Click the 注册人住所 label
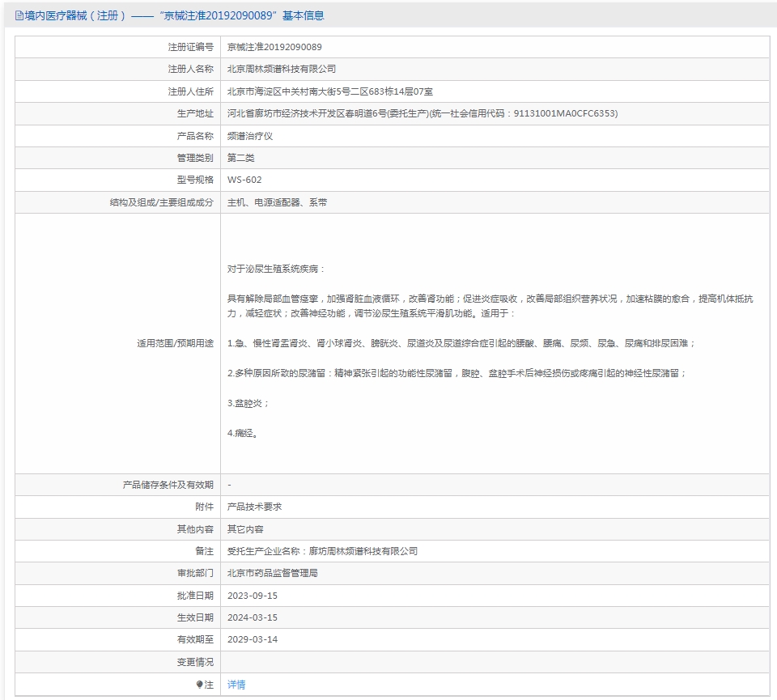Screen dimensions: 777x700 click(x=191, y=91)
